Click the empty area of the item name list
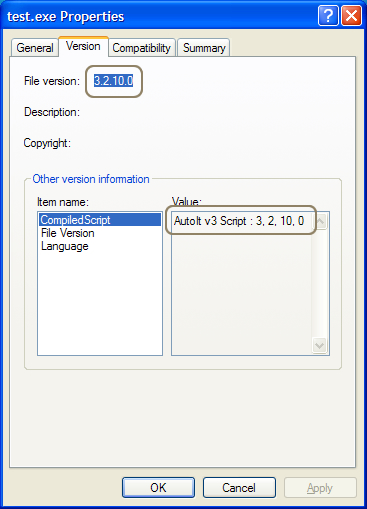 (100, 303)
